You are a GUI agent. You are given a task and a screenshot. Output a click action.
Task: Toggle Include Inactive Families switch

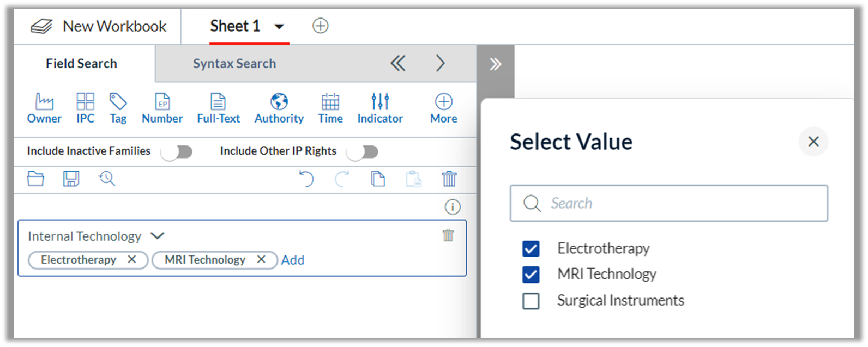click(177, 151)
